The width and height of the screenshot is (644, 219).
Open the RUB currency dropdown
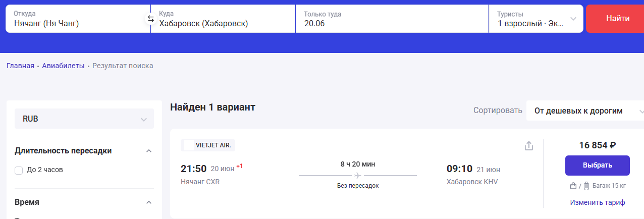pyautogui.click(x=84, y=119)
